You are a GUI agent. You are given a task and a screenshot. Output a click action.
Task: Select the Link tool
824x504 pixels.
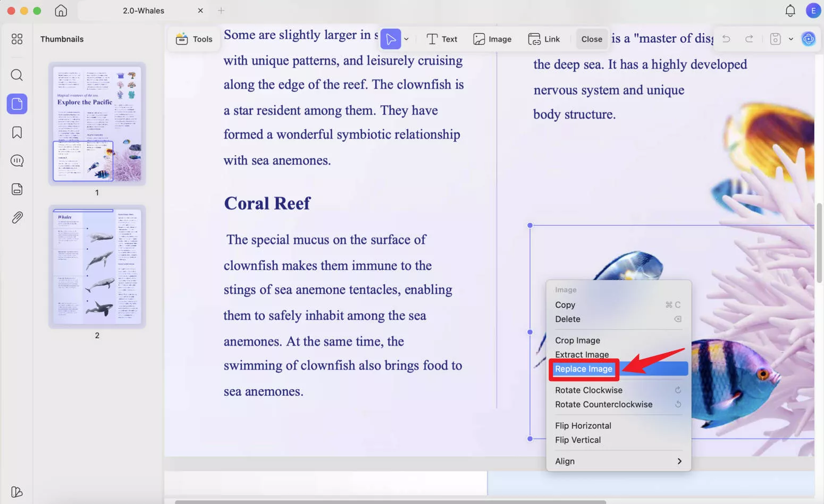544,39
